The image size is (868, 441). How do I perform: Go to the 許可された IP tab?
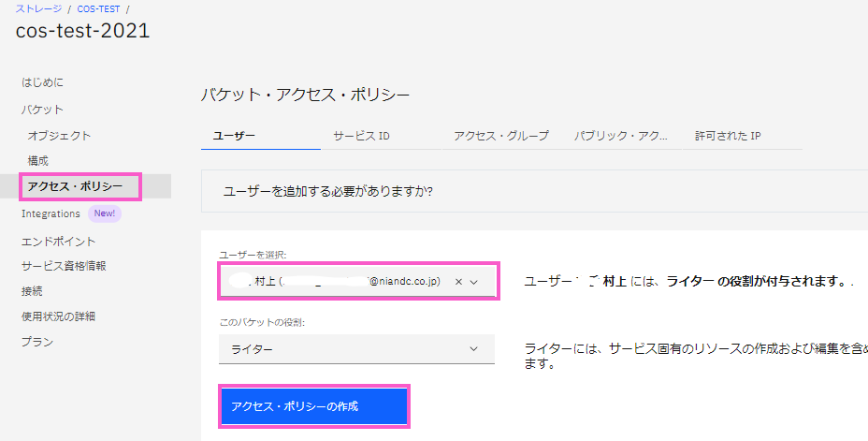click(727, 136)
